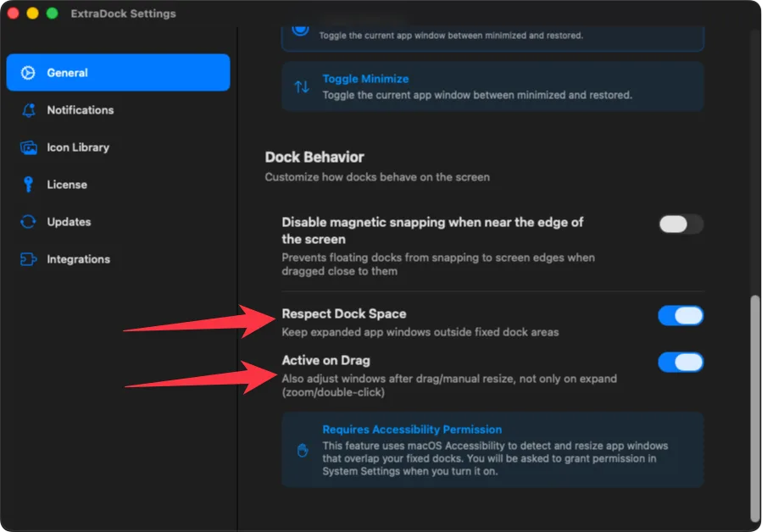Click the green zoom window button
The height and width of the screenshot is (532, 762).
[52, 14]
